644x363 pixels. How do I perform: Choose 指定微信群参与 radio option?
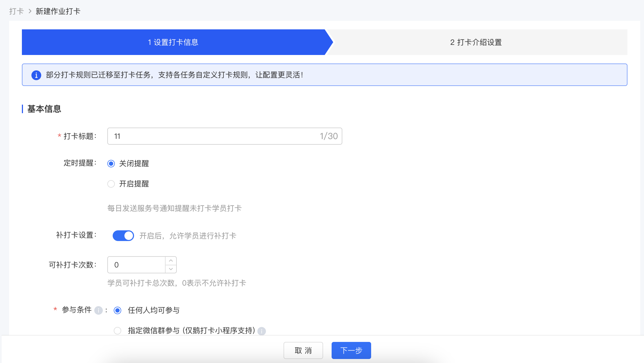[117, 331]
